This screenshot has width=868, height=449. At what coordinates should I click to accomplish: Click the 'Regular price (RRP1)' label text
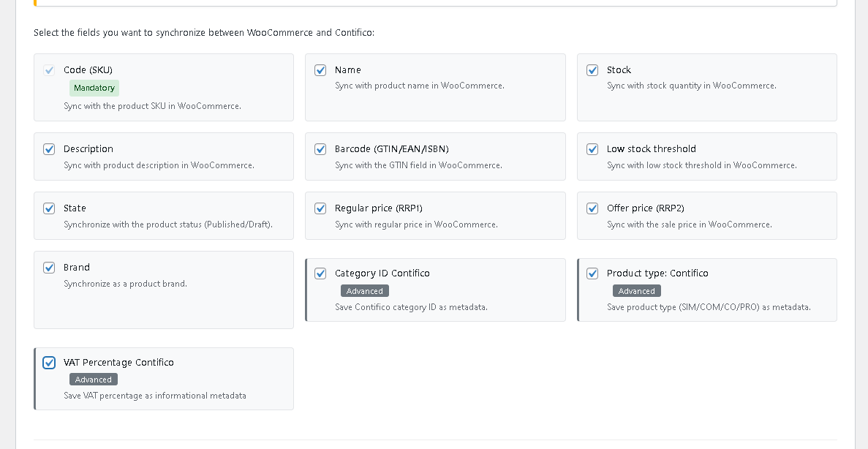[378, 208]
